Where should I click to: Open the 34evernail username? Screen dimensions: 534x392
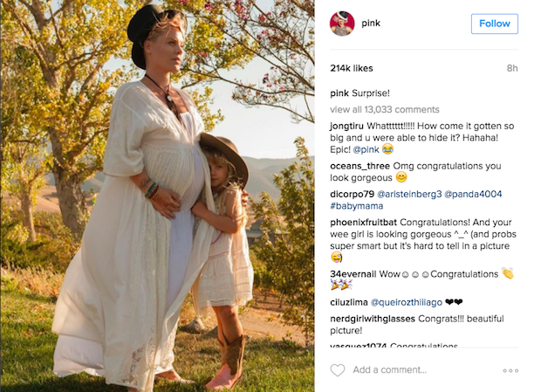(x=353, y=274)
